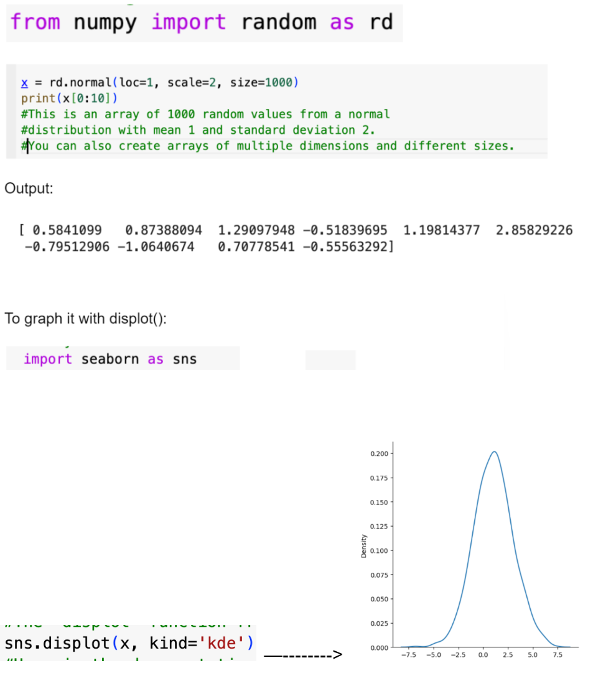Viewport: 616px width, 673px height.
Task: Click the 'import seaborn as sns' code line
Action: point(110,359)
